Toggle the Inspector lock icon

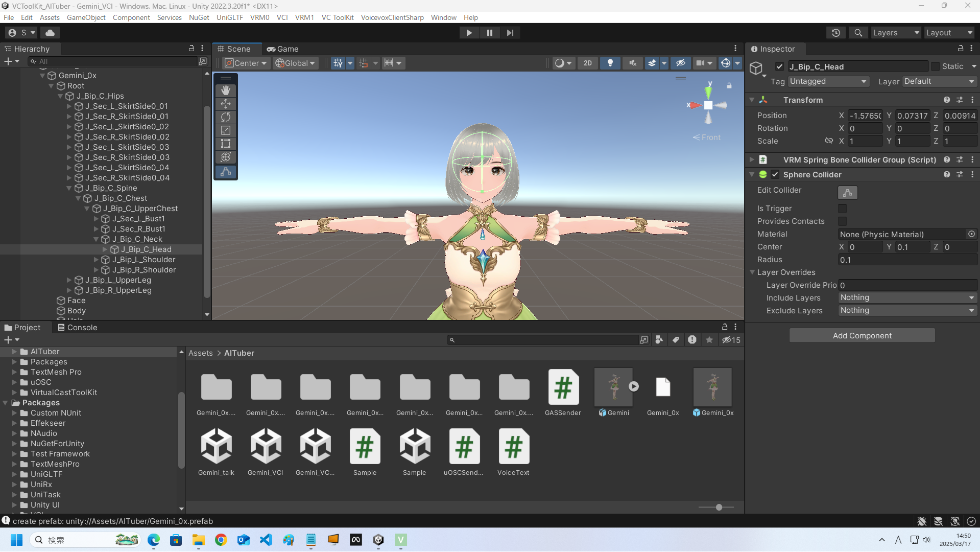click(x=961, y=49)
